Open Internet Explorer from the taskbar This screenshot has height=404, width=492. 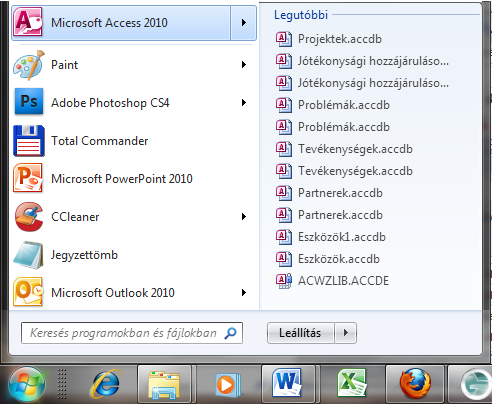click(x=106, y=384)
